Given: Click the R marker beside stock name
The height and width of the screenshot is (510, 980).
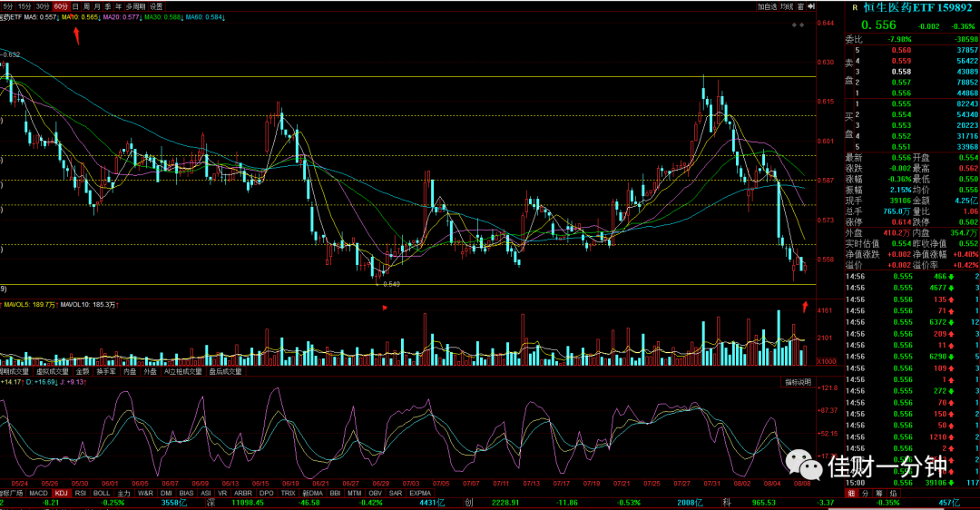Looking at the screenshot, I should [855, 8].
